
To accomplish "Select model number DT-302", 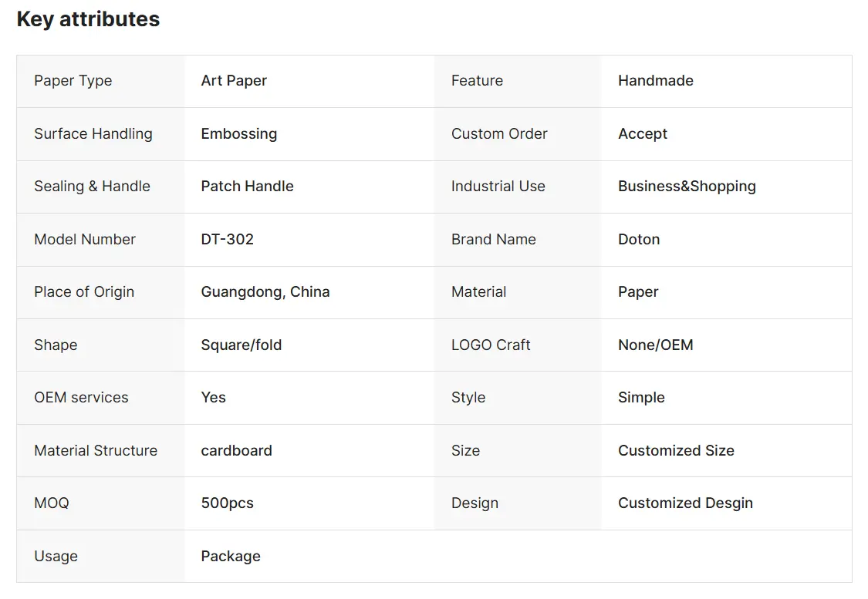I will [x=227, y=240].
